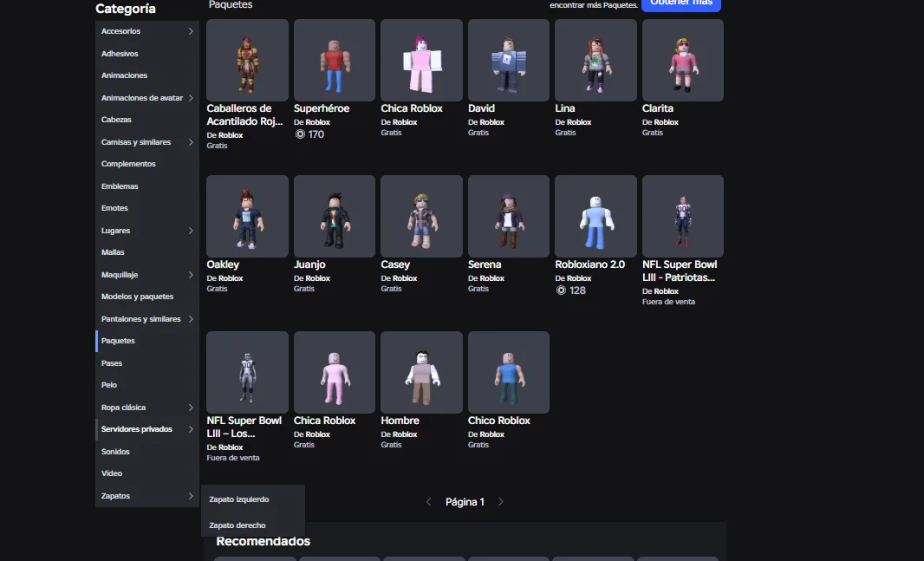Go to next page arrow
924x561 pixels.
[500, 502]
